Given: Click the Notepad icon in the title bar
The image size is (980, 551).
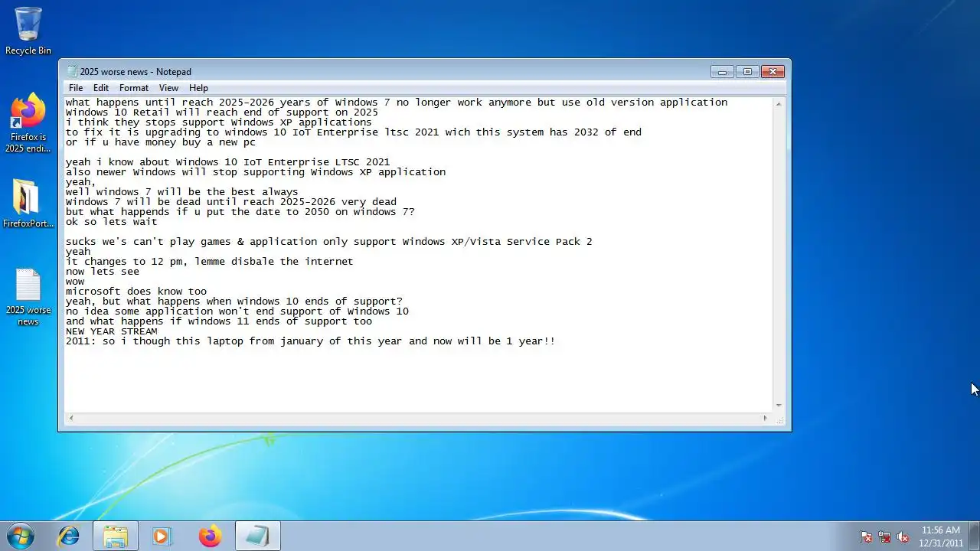Looking at the screenshot, I should point(72,72).
